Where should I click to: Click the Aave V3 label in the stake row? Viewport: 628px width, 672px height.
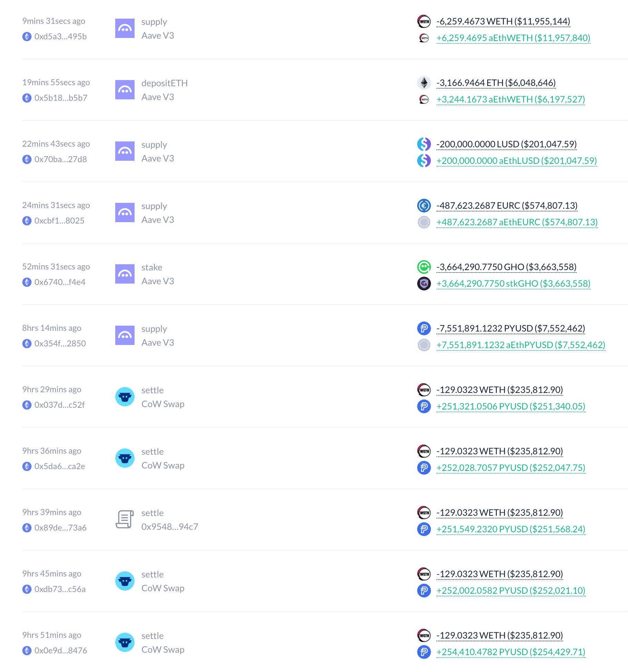click(x=158, y=281)
